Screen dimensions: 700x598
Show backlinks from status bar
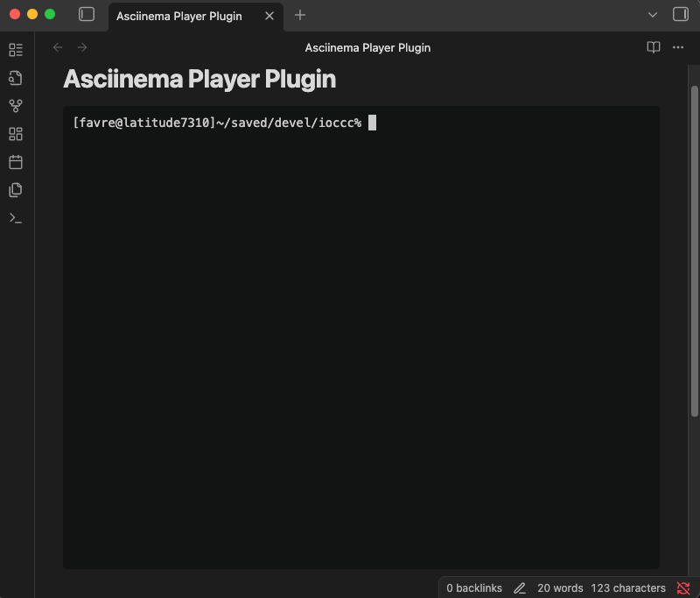click(474, 587)
